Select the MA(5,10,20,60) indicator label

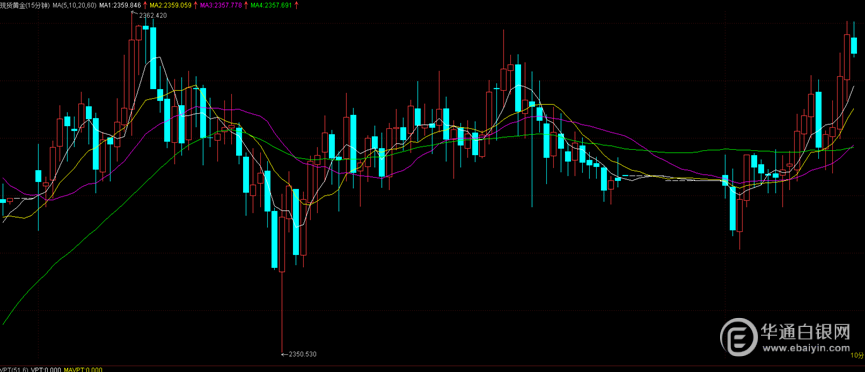point(74,5)
